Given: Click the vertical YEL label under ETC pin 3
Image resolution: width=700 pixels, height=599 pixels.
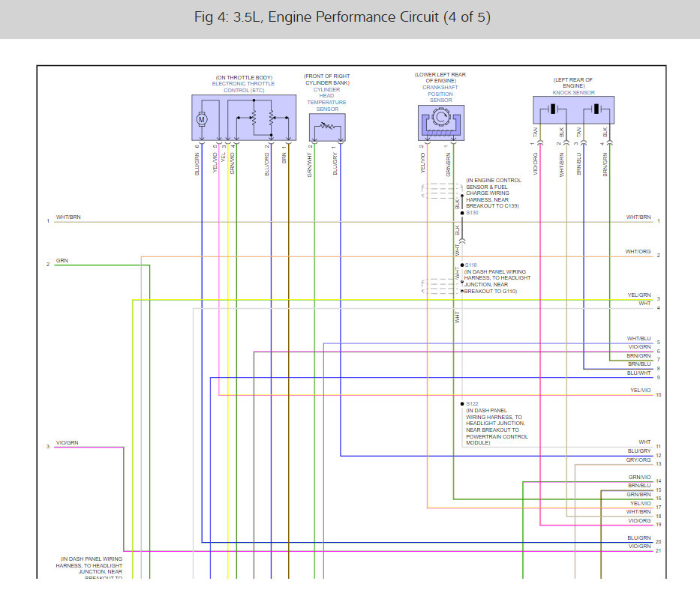Looking at the screenshot, I should pos(224,157).
